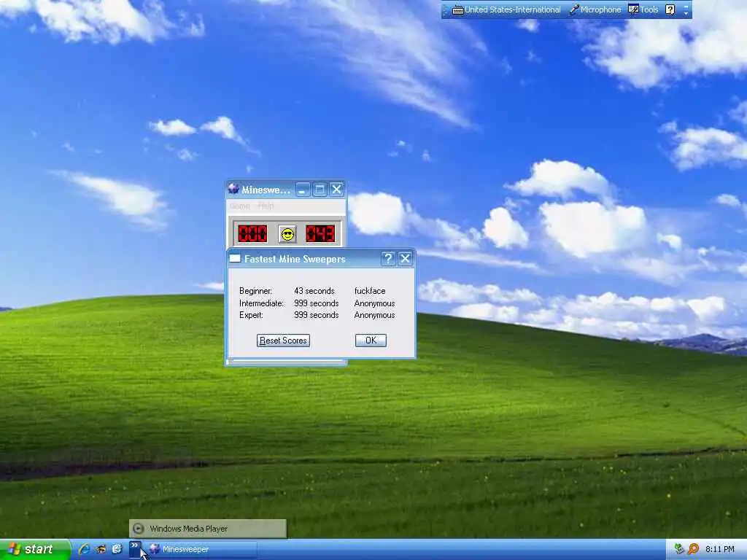Click the Minesweeper title bar mine icon
The image size is (747, 560).
point(233,189)
